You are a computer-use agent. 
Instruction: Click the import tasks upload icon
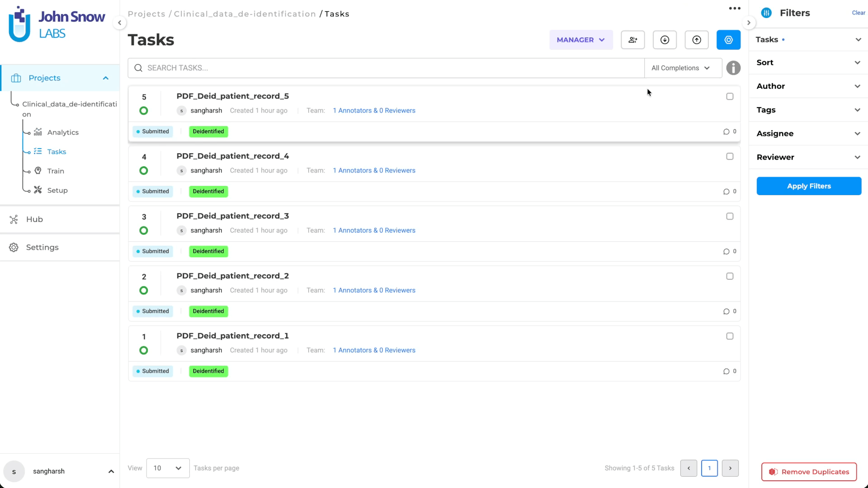pos(697,40)
